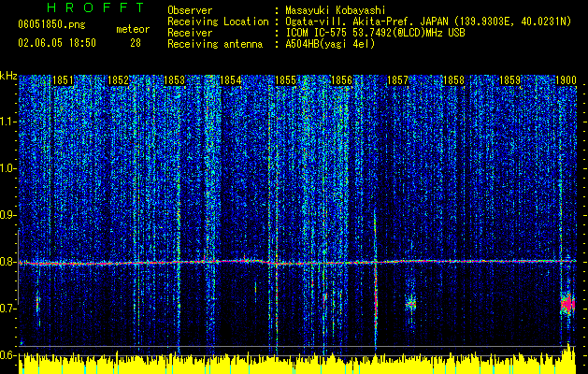The width and height of the screenshot is (588, 374).
Task: Click the HROFFT title text
Action: click(95, 7)
